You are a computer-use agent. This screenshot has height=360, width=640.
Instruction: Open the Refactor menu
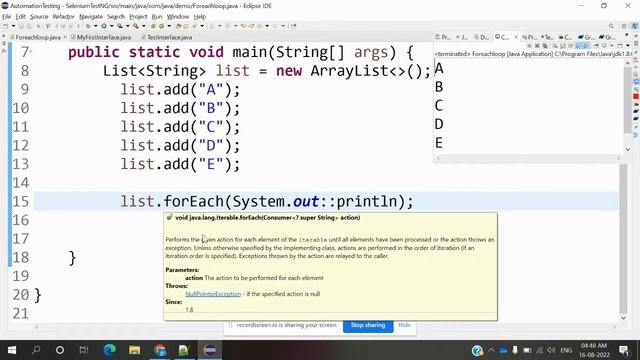tap(63, 16)
